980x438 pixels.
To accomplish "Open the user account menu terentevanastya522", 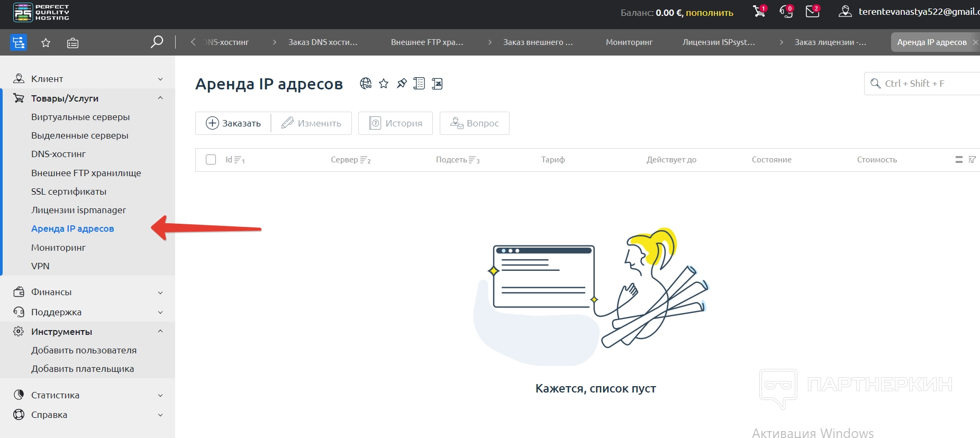I will (x=909, y=12).
